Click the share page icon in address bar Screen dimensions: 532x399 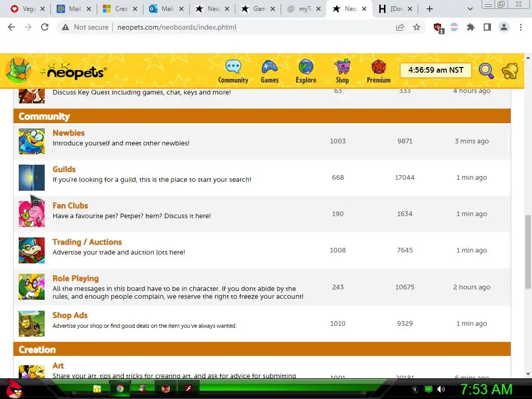click(400, 27)
